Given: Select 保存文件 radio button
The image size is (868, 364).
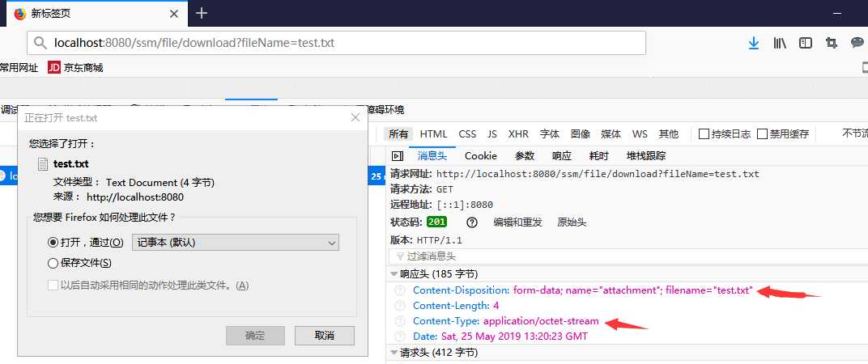Looking at the screenshot, I should tap(53, 264).
